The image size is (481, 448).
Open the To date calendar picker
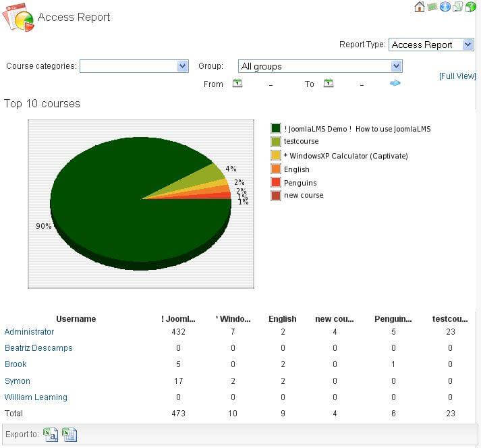329,83
